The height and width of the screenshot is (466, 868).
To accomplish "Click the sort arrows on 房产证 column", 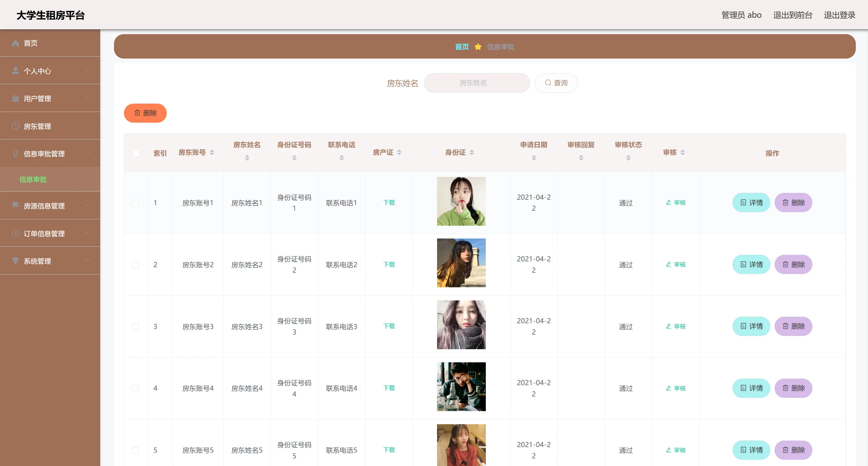I will tap(399, 152).
